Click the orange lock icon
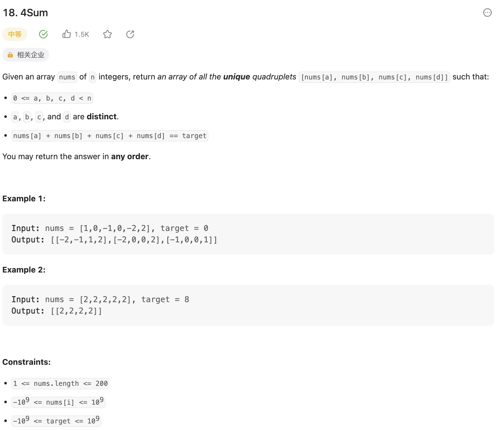 (10, 55)
